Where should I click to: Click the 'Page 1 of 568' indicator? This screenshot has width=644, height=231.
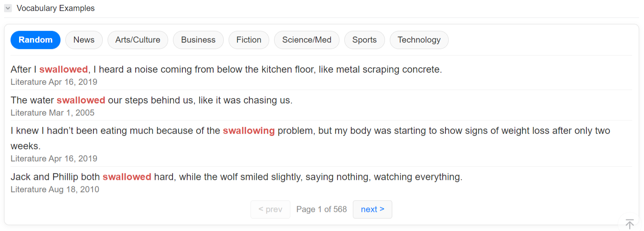tap(321, 210)
